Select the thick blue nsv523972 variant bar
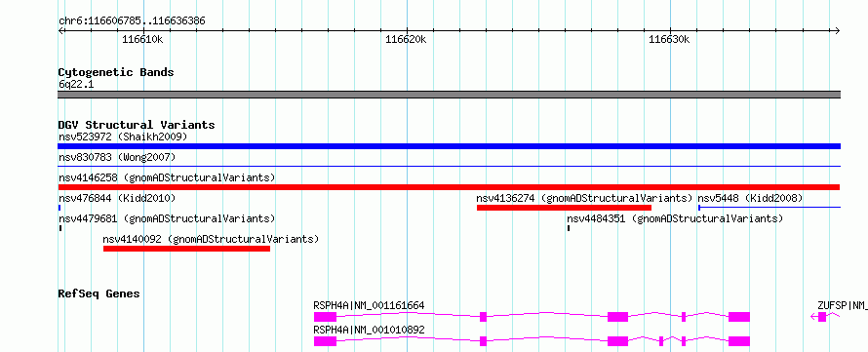Screen dimensions: 868x352 coord(449,146)
